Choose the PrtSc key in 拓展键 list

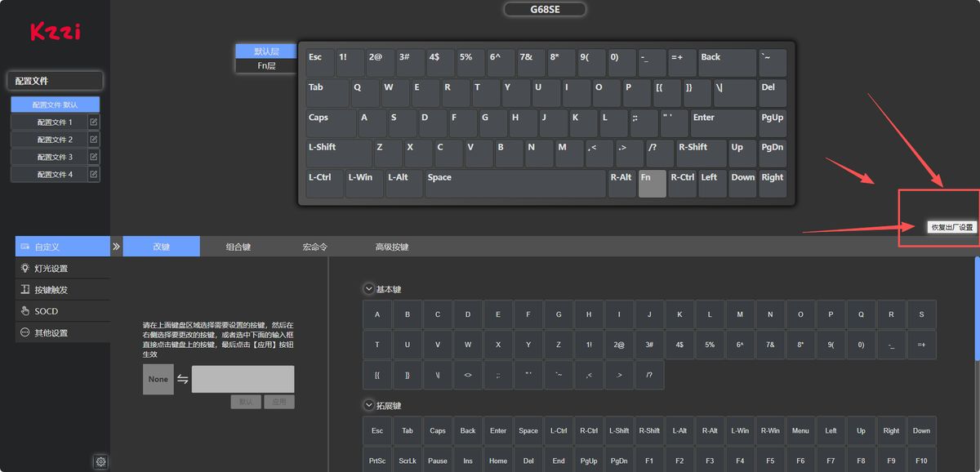pyautogui.click(x=377, y=461)
